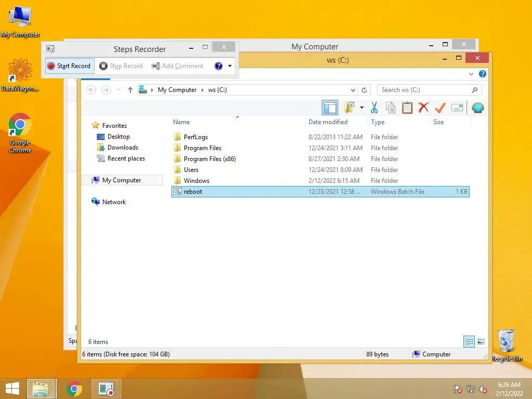532x399 pixels.
Task: Click the search magnifier icon
Action: [x=475, y=90]
